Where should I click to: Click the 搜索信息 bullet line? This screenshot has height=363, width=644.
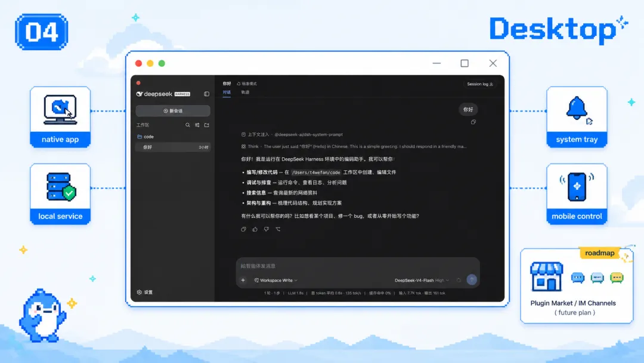(280, 193)
